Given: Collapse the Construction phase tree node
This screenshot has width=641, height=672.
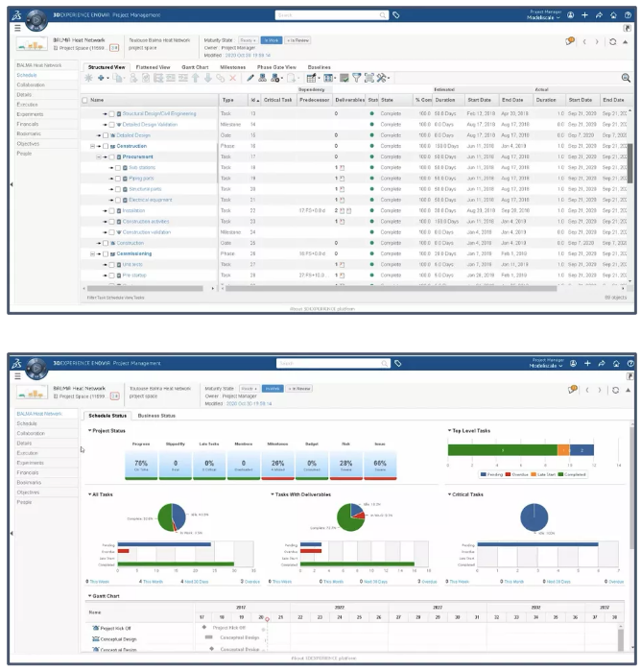Looking at the screenshot, I should [x=92, y=146].
